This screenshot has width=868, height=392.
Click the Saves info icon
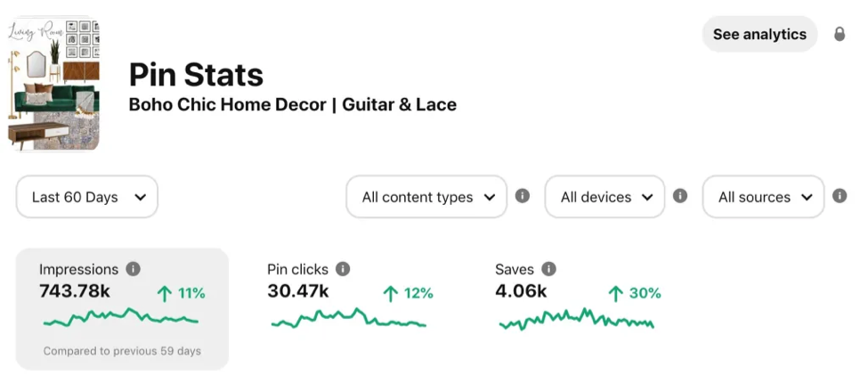tap(548, 268)
